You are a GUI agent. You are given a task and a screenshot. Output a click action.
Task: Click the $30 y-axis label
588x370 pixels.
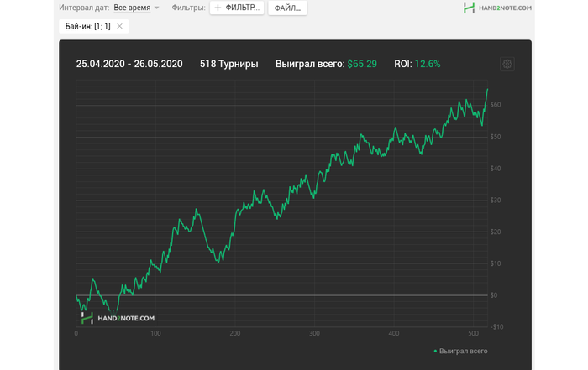coord(496,200)
